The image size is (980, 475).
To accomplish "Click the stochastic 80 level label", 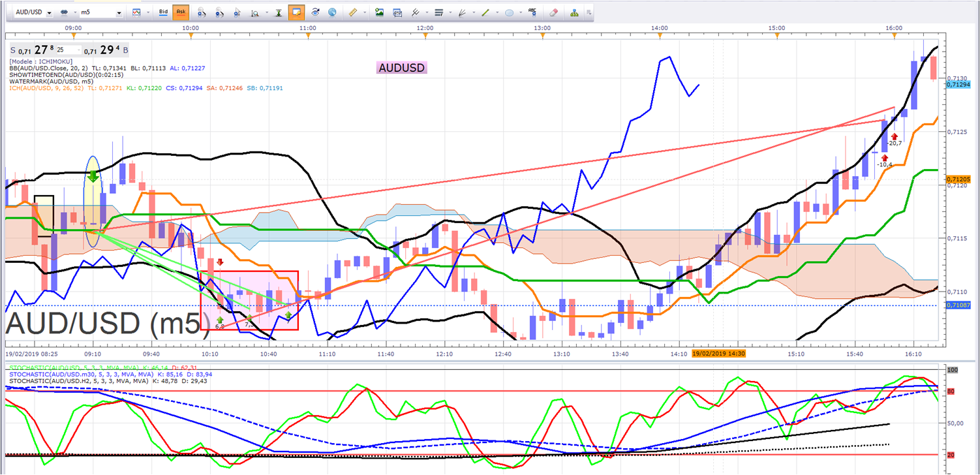I will pyautogui.click(x=951, y=391).
